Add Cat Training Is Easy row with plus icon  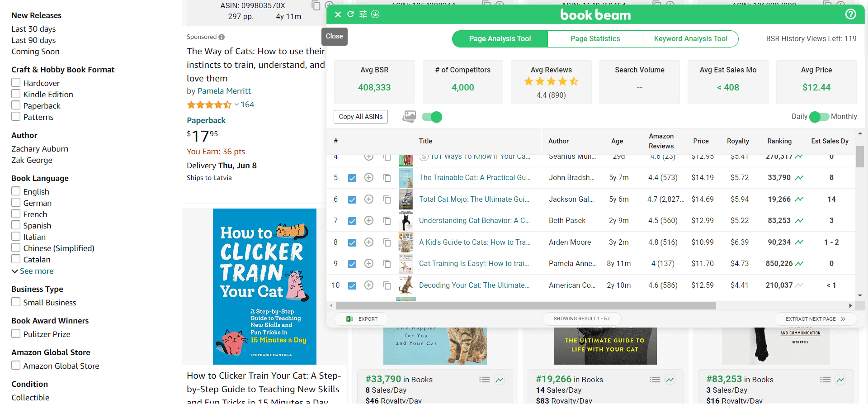point(369,263)
